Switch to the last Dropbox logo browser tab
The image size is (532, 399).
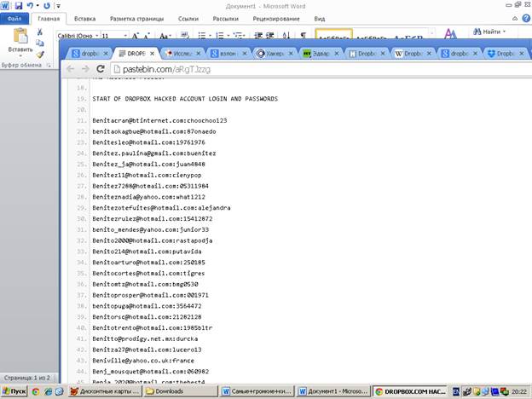pyautogui.click(x=504, y=53)
